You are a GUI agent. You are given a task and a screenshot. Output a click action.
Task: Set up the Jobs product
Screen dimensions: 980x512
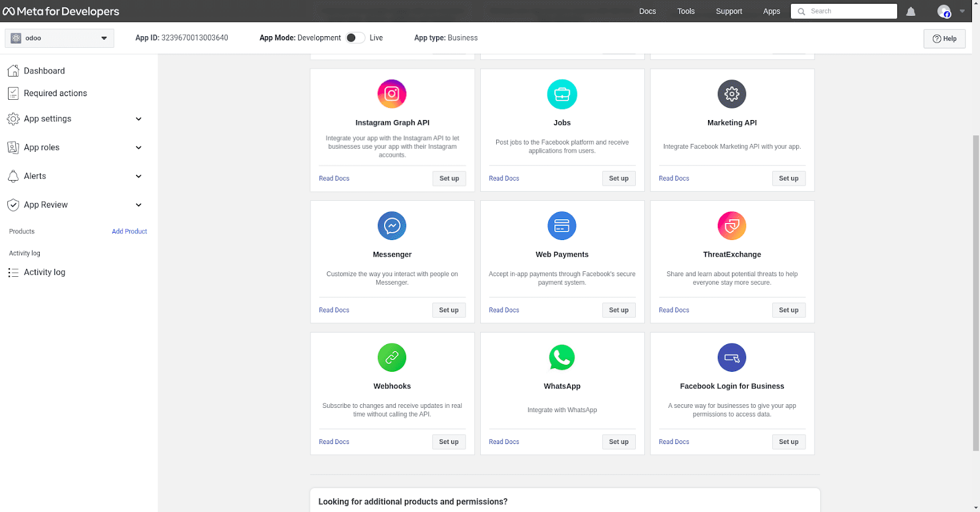pyautogui.click(x=619, y=178)
